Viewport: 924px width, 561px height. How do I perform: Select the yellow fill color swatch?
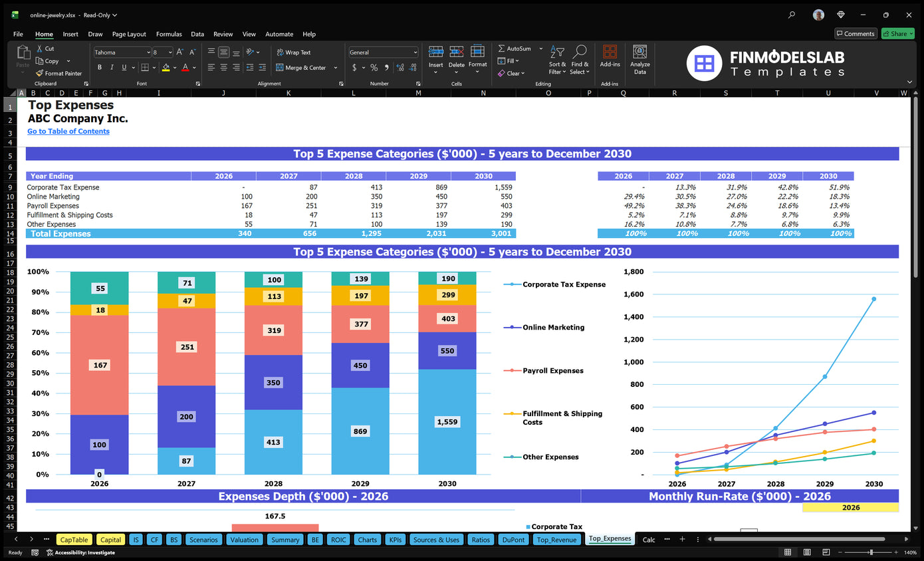(166, 70)
